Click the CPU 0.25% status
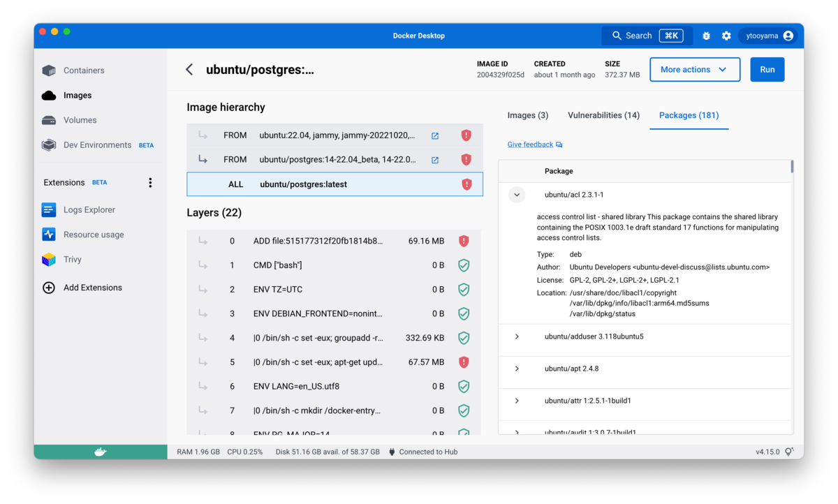 245,452
